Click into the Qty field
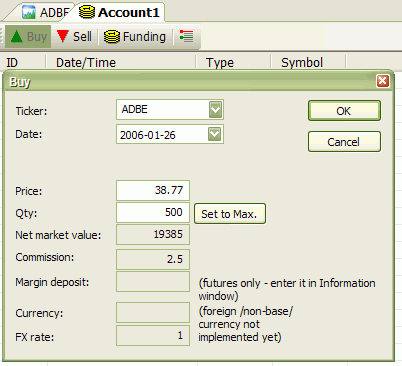This screenshot has width=402, height=366. tap(153, 212)
